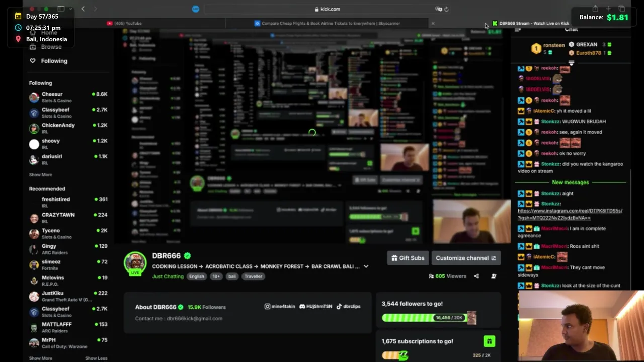Click the blue extension icon left of address bar
Screen dimensions: 644x362
pyautogui.click(x=196, y=9)
